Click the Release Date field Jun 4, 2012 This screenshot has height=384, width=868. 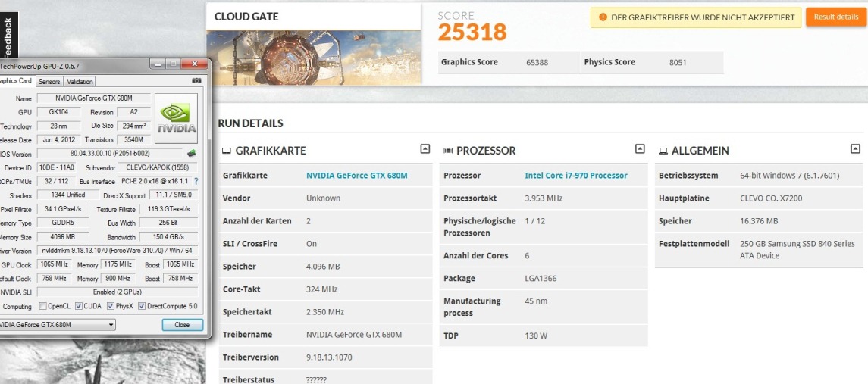click(x=58, y=140)
